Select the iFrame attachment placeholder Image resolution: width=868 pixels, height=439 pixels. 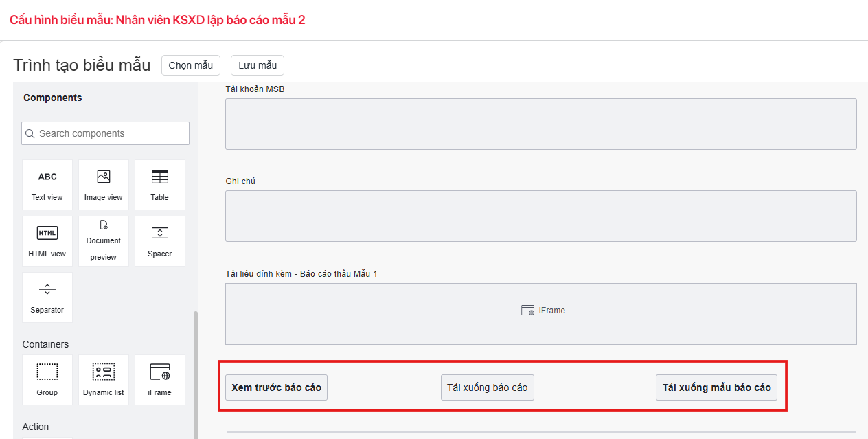(x=540, y=313)
